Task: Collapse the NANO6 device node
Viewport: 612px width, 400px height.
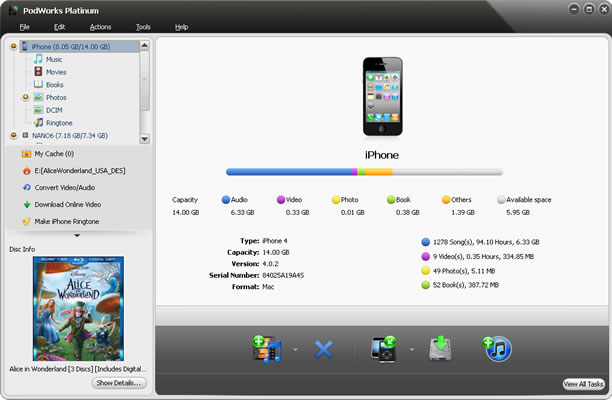Action: 14,135
